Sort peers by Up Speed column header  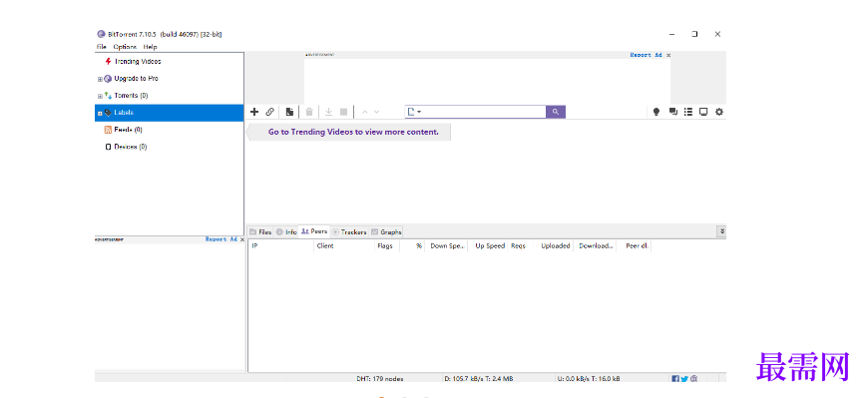coord(488,245)
